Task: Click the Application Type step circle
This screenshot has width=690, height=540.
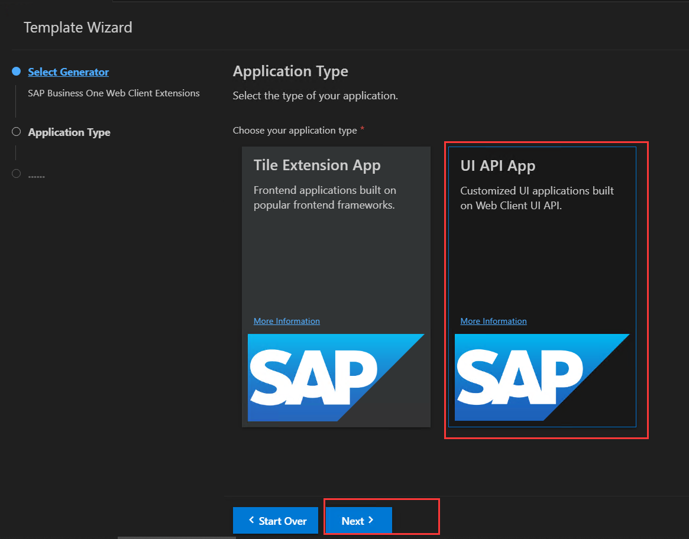Action: point(16,132)
